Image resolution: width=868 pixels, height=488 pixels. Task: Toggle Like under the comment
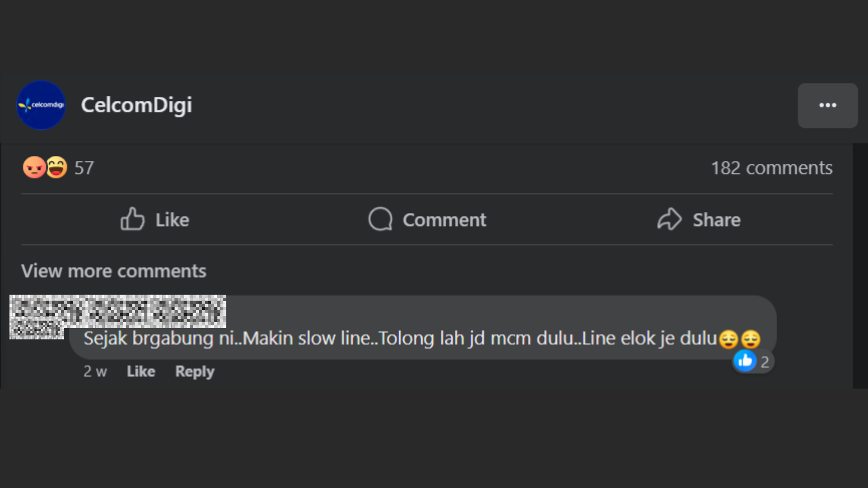point(141,371)
